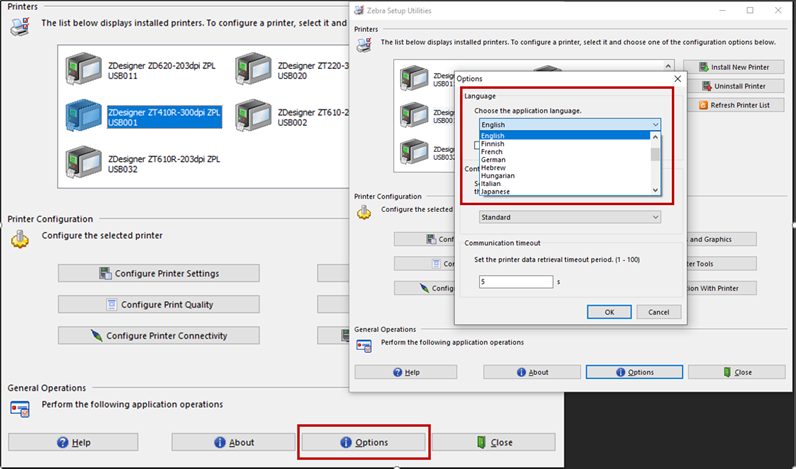Viewport: 796px width, 469px height.
Task: Toggle partially hidden checkbox under language dropdown
Action: pos(476,145)
